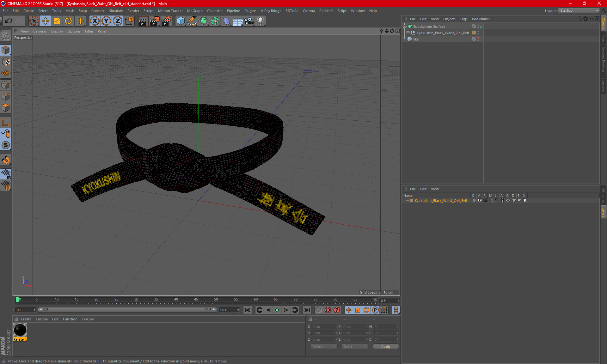Add a Light object
This screenshot has width=607, height=364.
pyautogui.click(x=261, y=21)
